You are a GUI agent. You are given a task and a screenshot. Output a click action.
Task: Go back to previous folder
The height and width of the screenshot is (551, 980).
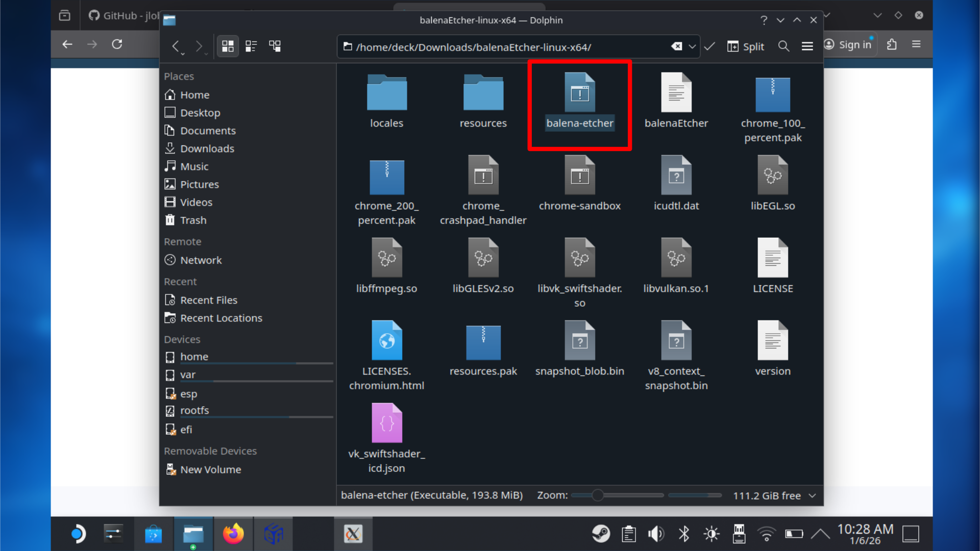coord(176,46)
